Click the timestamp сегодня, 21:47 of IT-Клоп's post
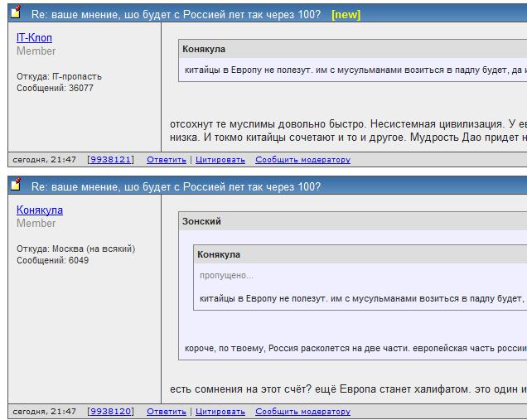Viewport: 527px width, 420px height. [45, 160]
